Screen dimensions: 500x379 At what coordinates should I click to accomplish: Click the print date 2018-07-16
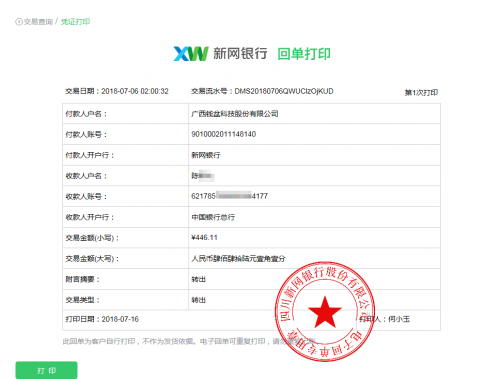point(120,319)
